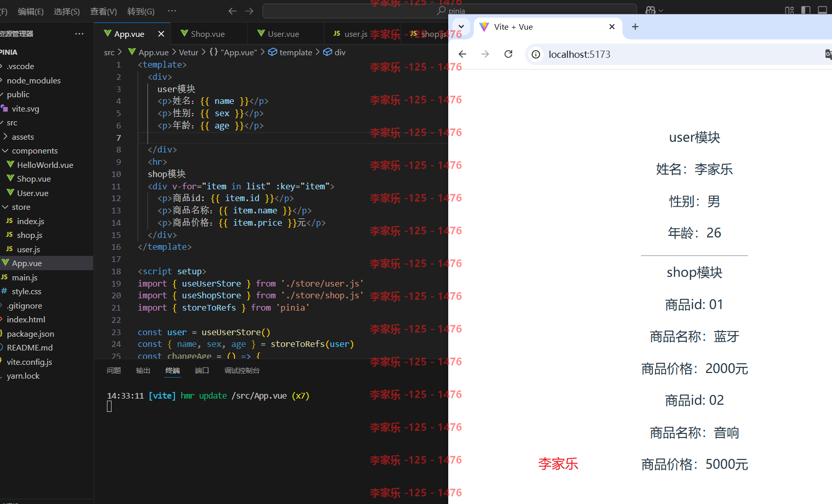Open a new browser tab
The image size is (832, 504).
(635, 27)
